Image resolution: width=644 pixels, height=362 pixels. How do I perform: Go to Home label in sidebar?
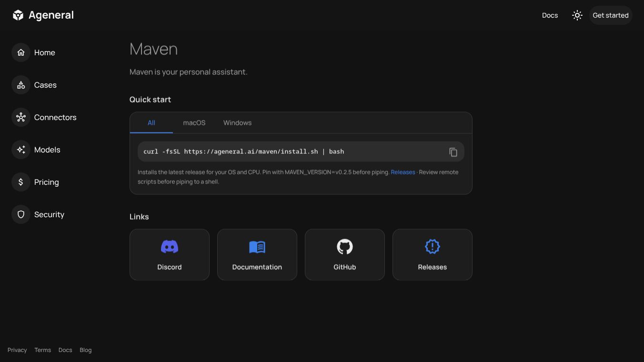point(45,52)
